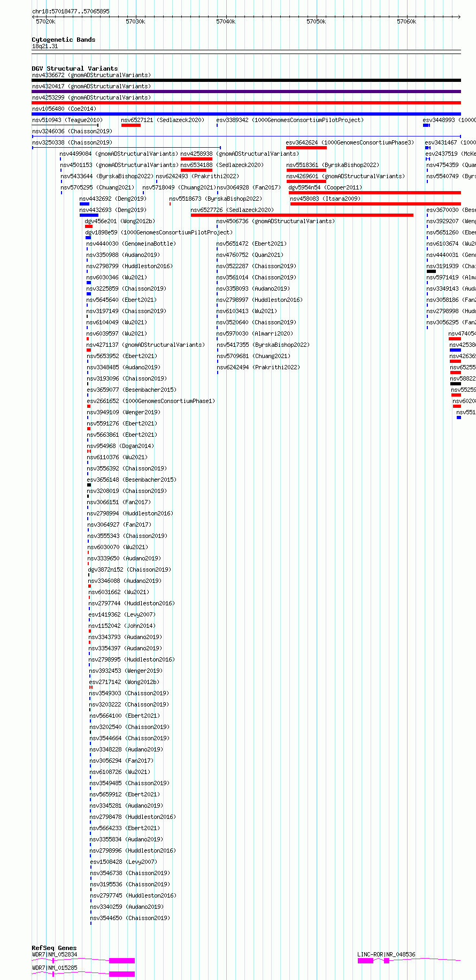
Task: Click the long red nsv6527726 bar
Action: (302, 215)
